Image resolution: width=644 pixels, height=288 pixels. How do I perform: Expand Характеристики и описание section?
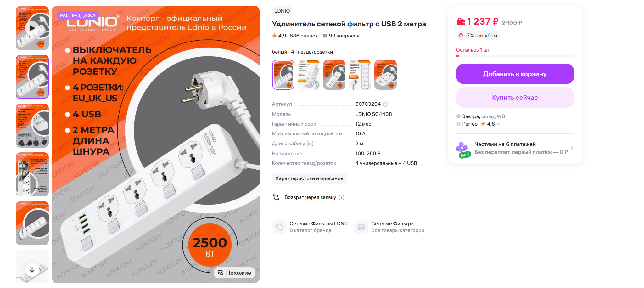coord(309,178)
